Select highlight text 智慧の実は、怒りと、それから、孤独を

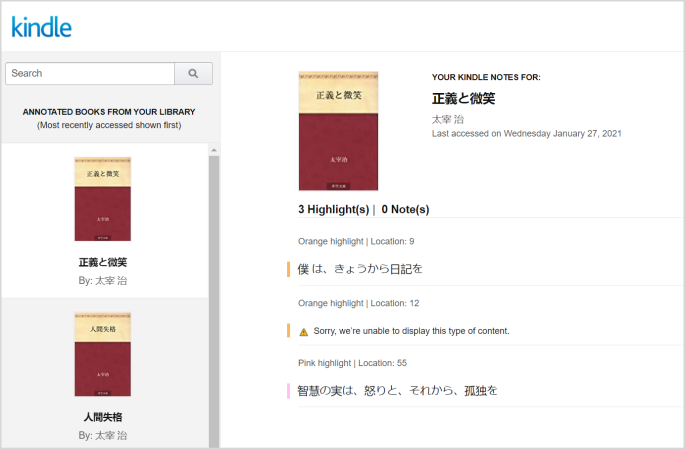(x=398, y=390)
